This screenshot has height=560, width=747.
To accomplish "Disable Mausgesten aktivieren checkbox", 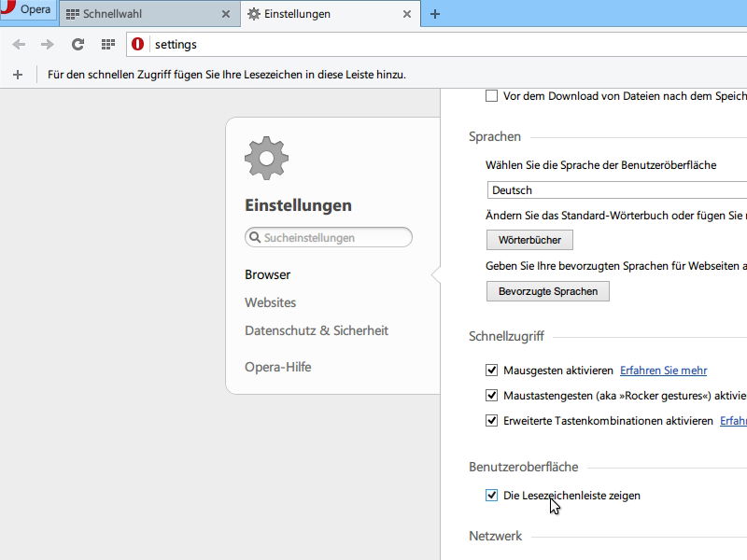I will [491, 370].
